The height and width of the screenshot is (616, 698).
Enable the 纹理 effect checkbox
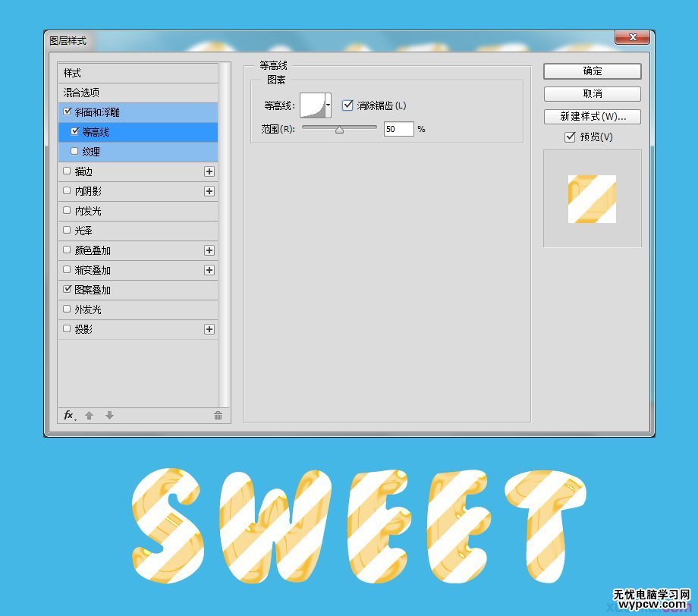(x=75, y=152)
